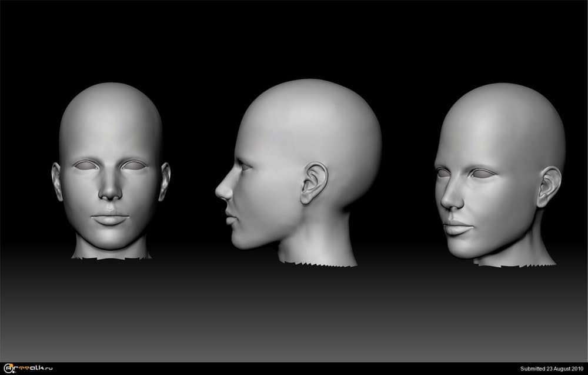Click the neck edge of the front head
The width and height of the screenshot is (588, 375).
coord(109,259)
